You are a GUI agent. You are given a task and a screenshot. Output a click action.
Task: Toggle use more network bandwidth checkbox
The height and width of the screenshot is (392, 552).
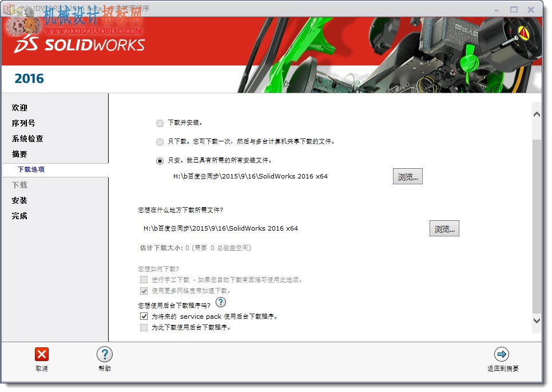[144, 291]
